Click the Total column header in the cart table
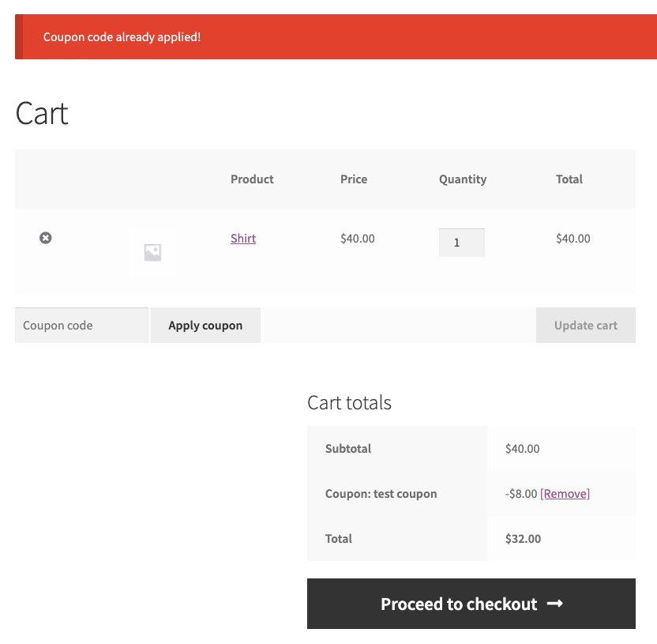 569,179
